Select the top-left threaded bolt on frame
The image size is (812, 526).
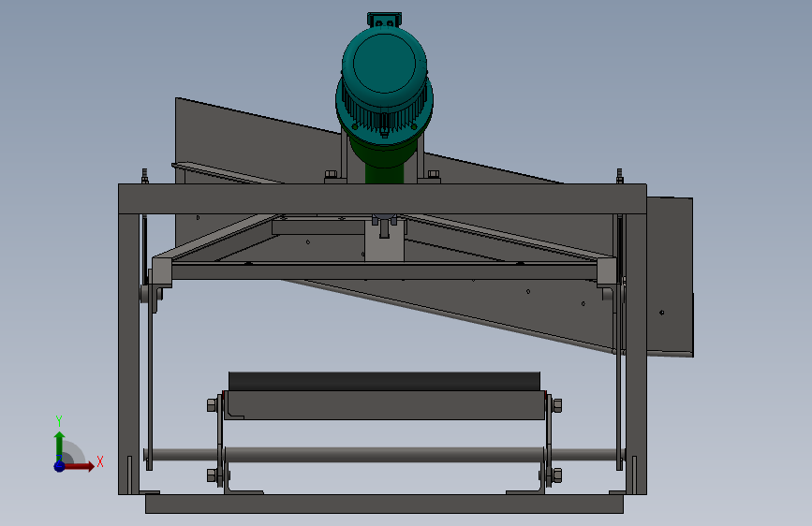[x=145, y=176]
